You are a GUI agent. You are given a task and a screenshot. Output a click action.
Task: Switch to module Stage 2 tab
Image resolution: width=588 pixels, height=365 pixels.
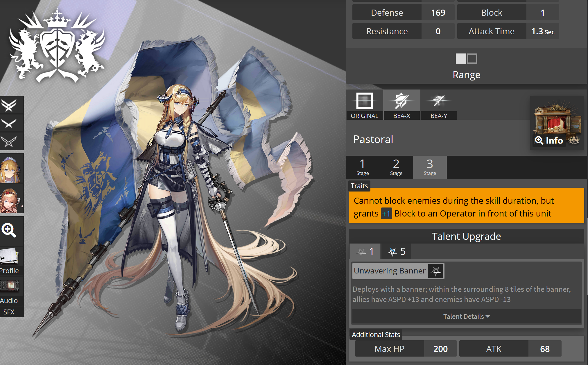396,167
